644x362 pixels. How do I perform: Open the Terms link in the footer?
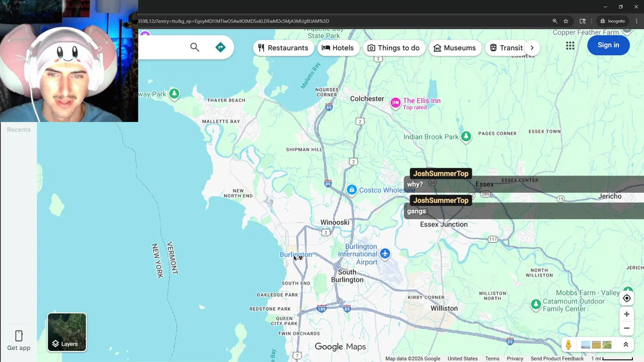tap(492, 358)
